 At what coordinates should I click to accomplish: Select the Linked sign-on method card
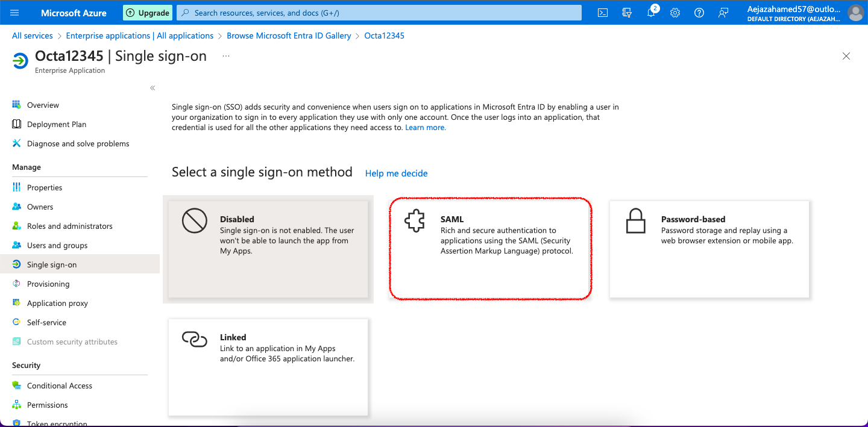click(x=268, y=367)
